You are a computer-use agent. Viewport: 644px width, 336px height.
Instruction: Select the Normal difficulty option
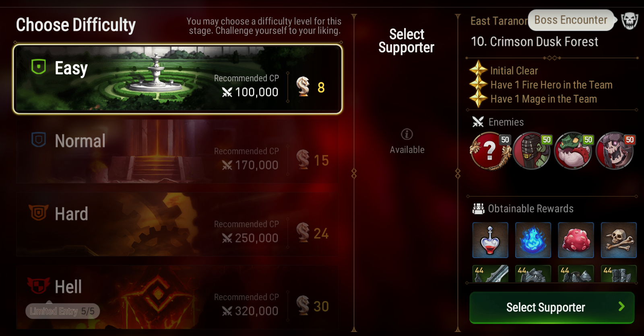(177, 152)
